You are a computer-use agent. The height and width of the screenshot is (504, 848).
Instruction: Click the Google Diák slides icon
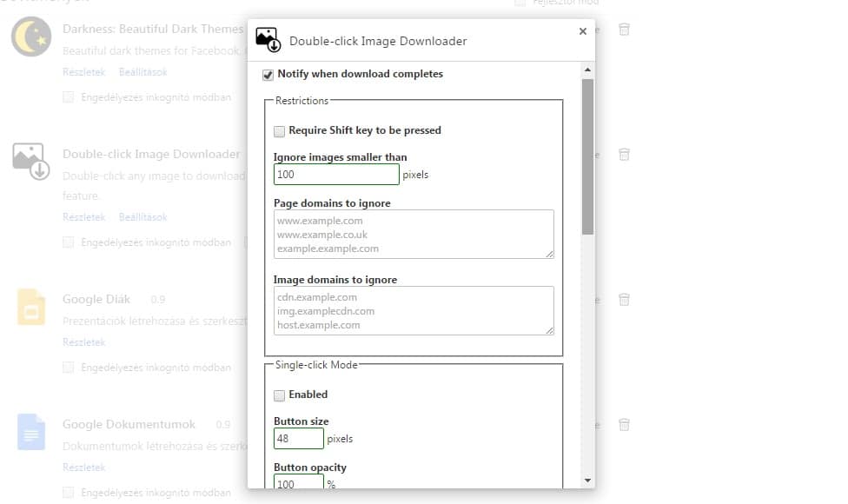click(x=30, y=307)
